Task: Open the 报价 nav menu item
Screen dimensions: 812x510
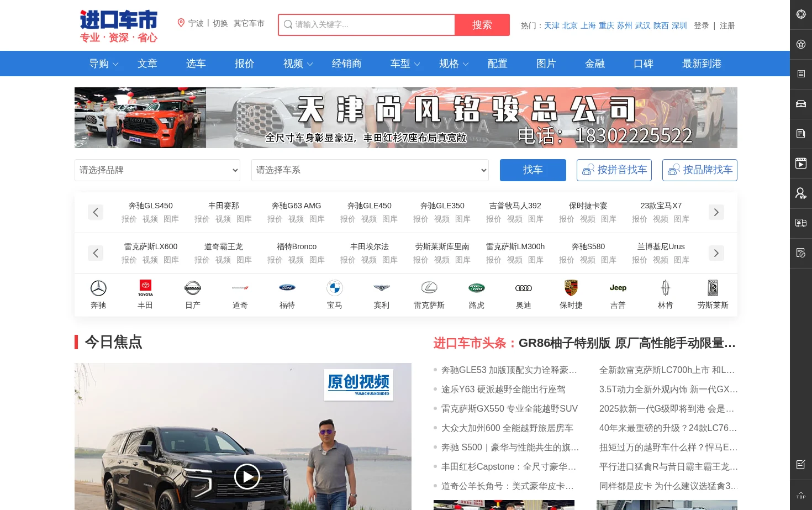Action: (x=245, y=64)
